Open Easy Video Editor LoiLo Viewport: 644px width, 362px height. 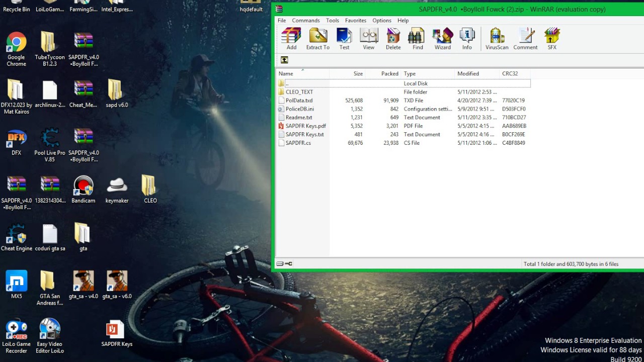[x=50, y=336]
